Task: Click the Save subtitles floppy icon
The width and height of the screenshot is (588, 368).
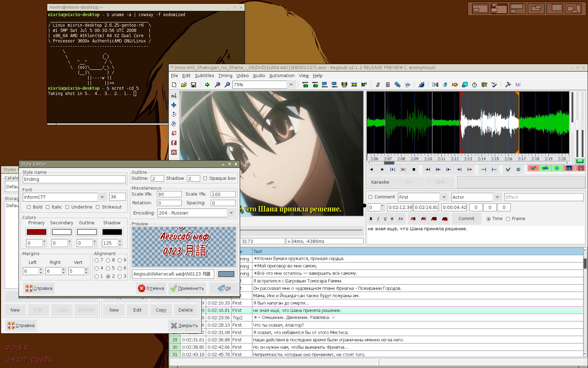Action: pos(194,84)
